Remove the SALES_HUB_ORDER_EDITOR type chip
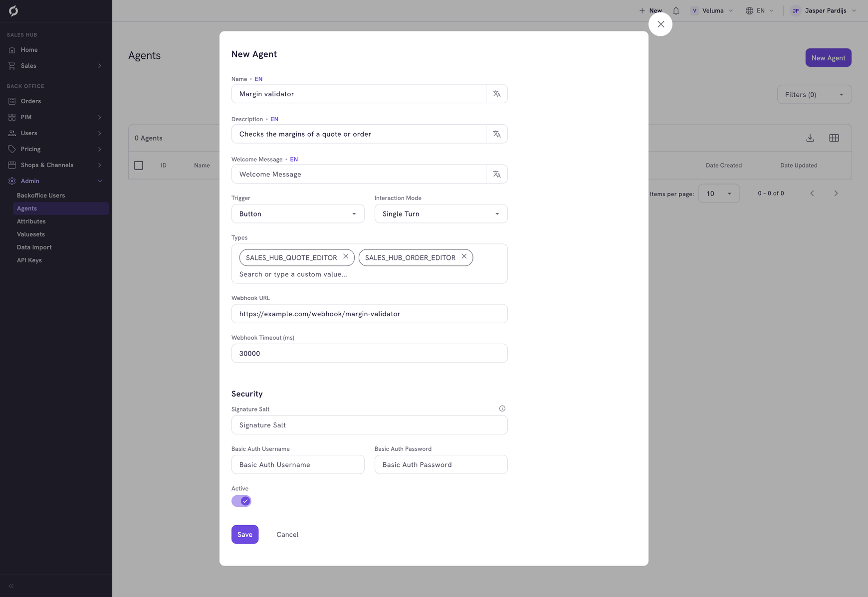The height and width of the screenshot is (597, 868). 464,256
